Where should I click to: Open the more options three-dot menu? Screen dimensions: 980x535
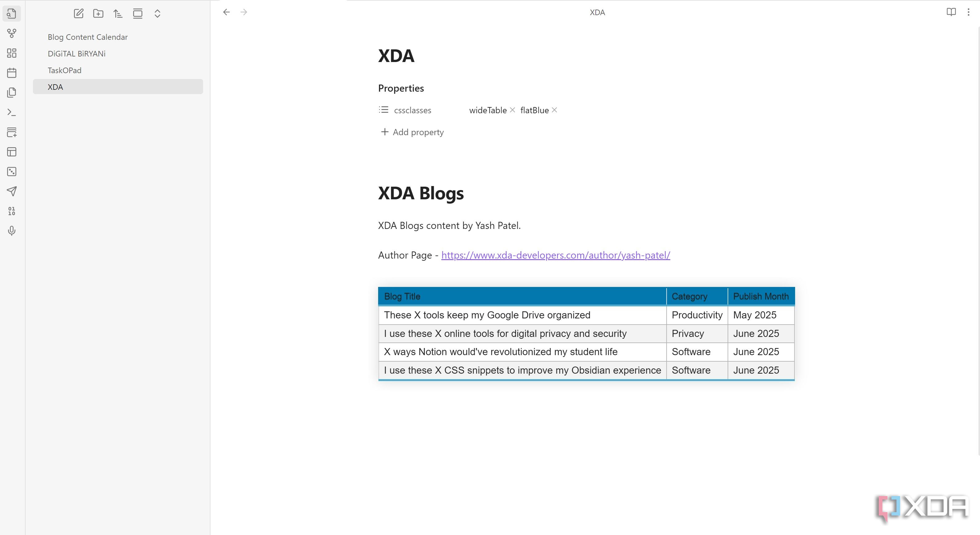point(968,12)
